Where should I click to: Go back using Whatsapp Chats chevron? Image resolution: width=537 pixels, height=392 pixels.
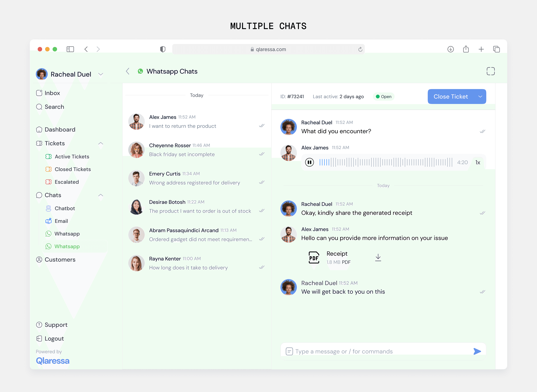point(128,71)
